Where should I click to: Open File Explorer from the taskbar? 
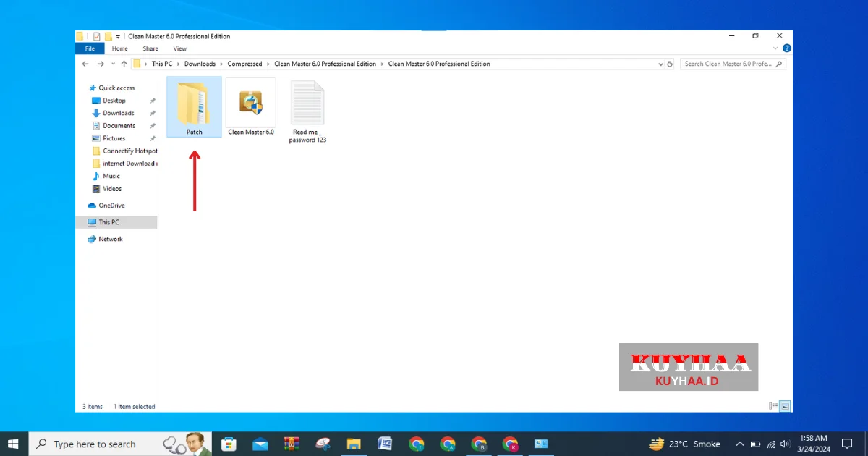(x=354, y=444)
